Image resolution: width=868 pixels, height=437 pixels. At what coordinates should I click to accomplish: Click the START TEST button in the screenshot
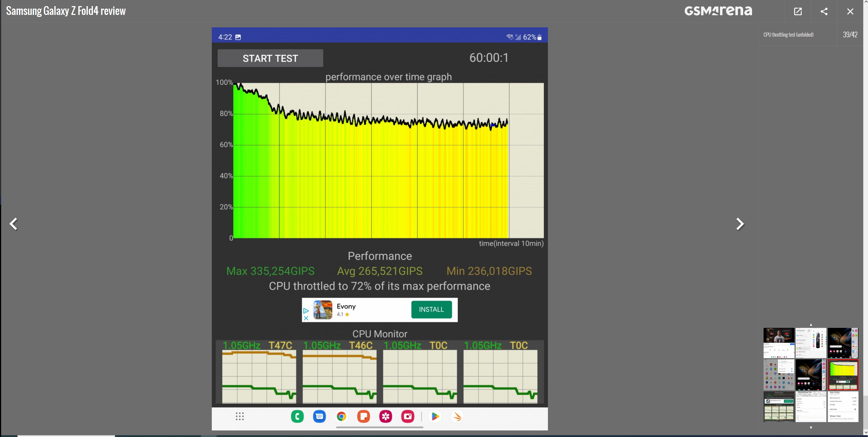point(270,58)
